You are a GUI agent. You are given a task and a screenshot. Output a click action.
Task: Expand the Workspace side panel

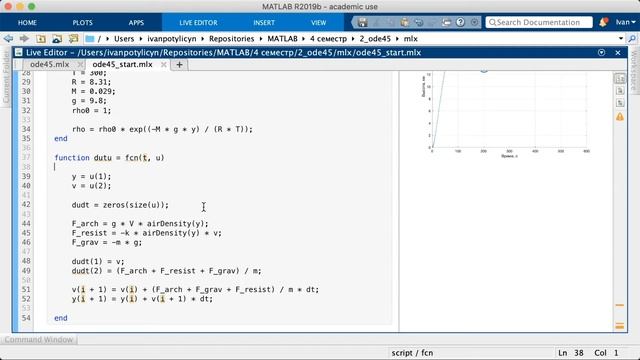point(634,70)
